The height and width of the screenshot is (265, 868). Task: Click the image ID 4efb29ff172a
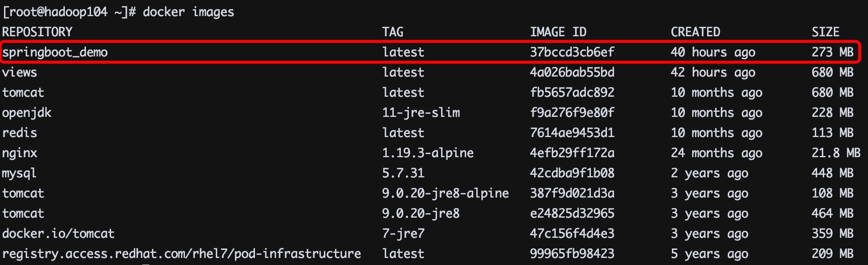tap(572, 153)
